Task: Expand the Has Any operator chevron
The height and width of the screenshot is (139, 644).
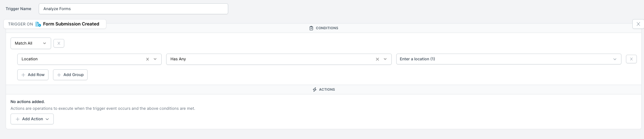Action: [x=385, y=59]
